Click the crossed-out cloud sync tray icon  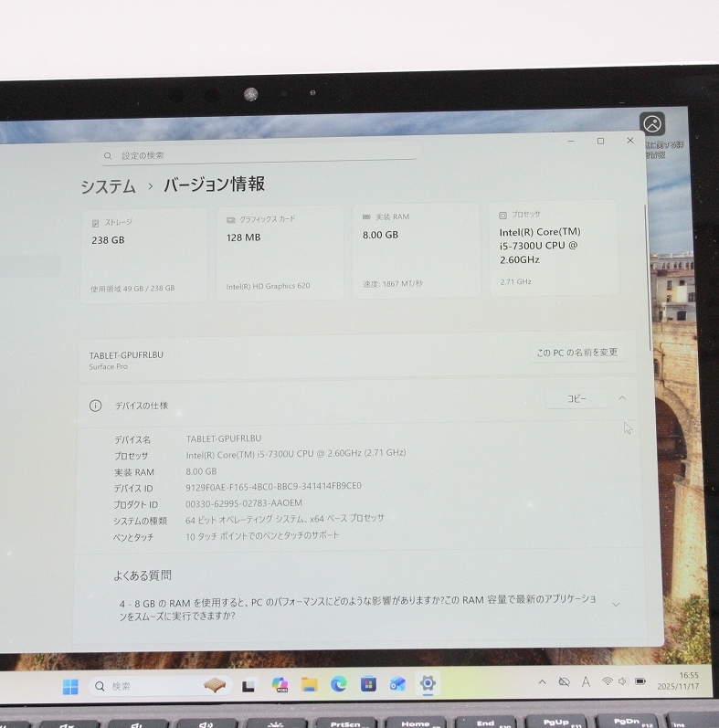564,682
